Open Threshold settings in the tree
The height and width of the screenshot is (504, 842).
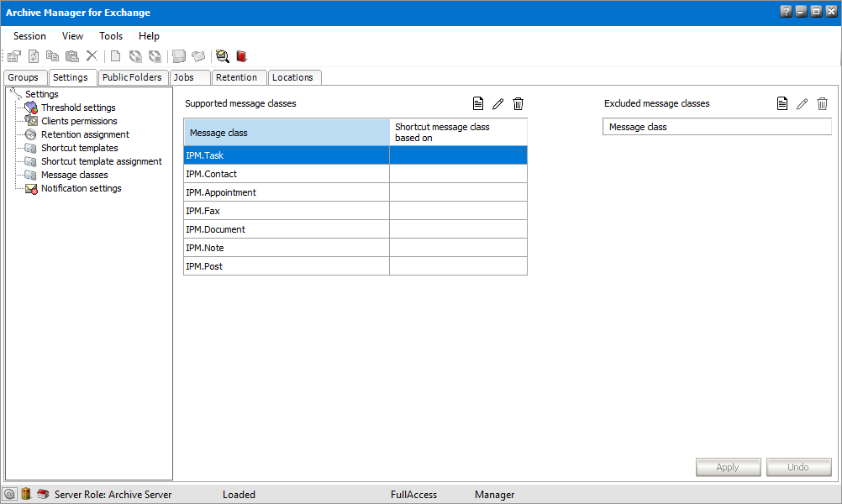click(x=78, y=108)
